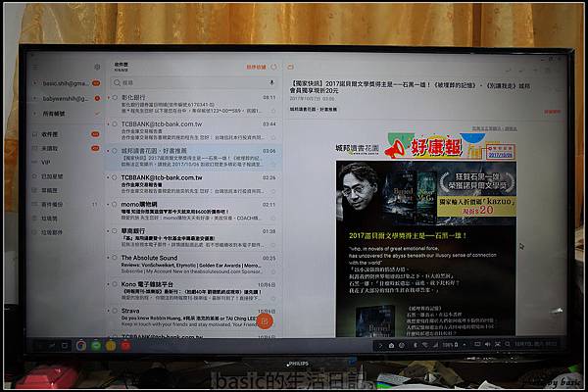The image size is (588, 392).
Task: Click the screen display icon in tray
Action: pyautogui.click(x=477, y=344)
